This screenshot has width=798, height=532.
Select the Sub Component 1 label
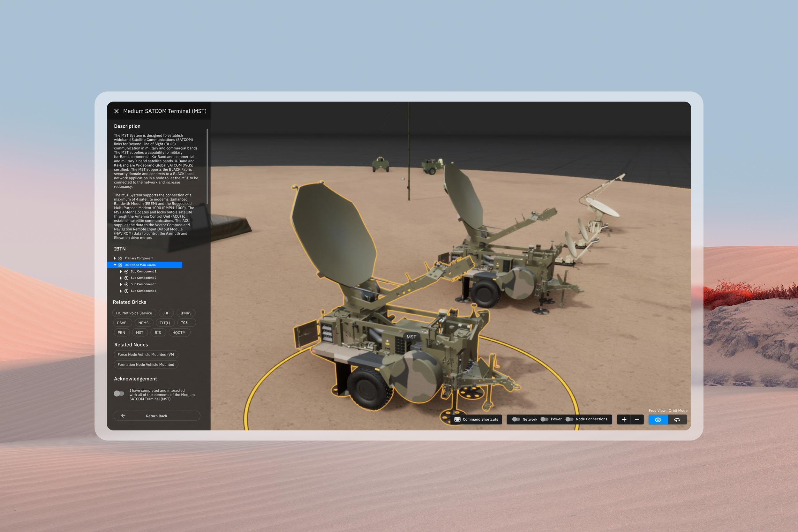144,272
